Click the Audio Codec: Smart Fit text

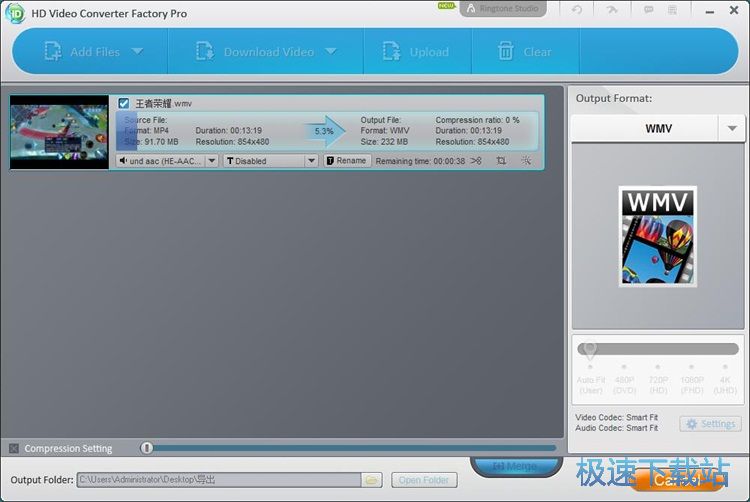coord(617,428)
